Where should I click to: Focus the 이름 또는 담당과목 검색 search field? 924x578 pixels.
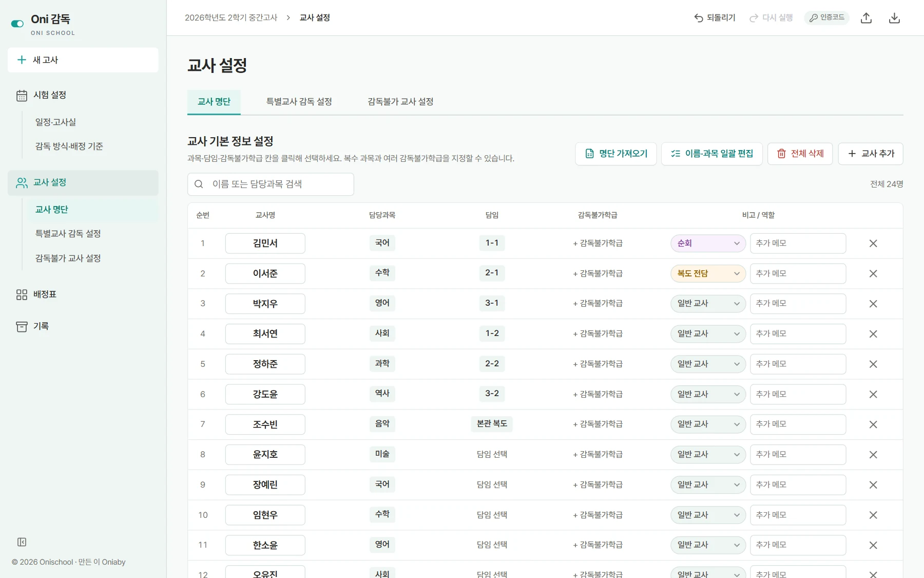pos(271,184)
